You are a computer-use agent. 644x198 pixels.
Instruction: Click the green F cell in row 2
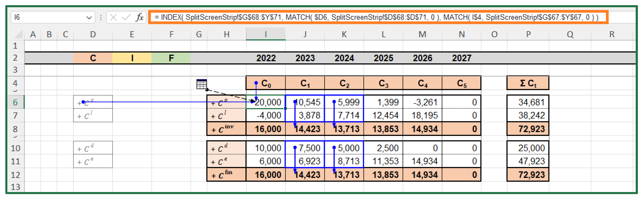click(171, 58)
